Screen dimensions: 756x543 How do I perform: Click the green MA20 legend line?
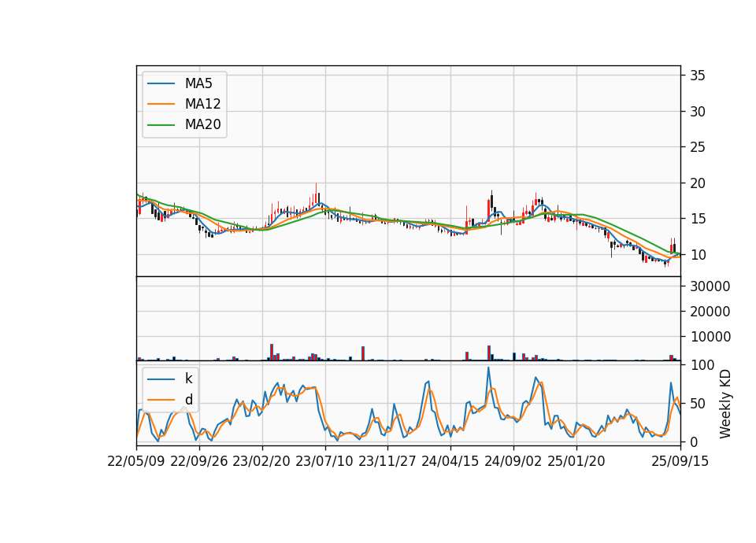pyautogui.click(x=161, y=124)
